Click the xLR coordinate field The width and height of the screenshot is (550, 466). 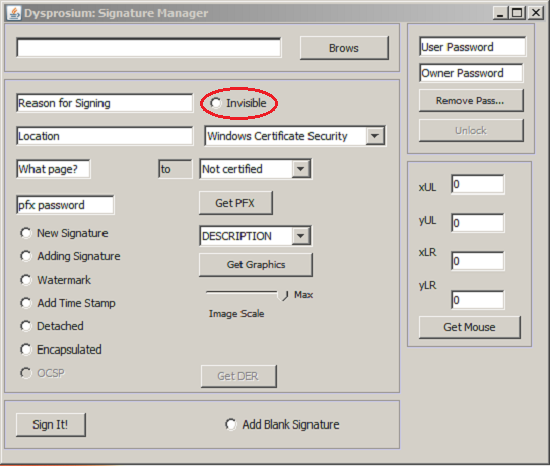click(478, 261)
